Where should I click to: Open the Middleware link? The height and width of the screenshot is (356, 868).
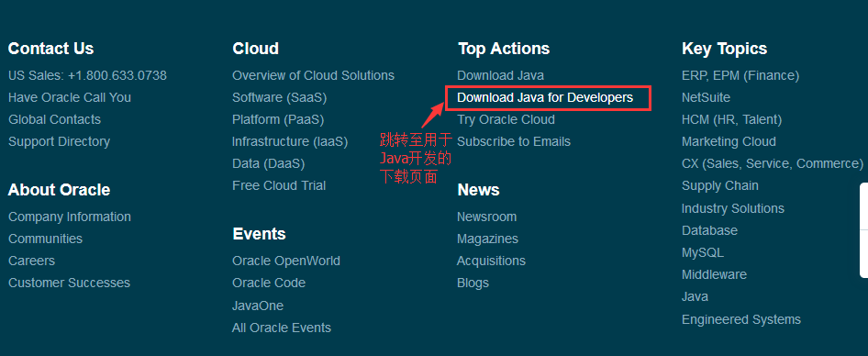point(714,274)
